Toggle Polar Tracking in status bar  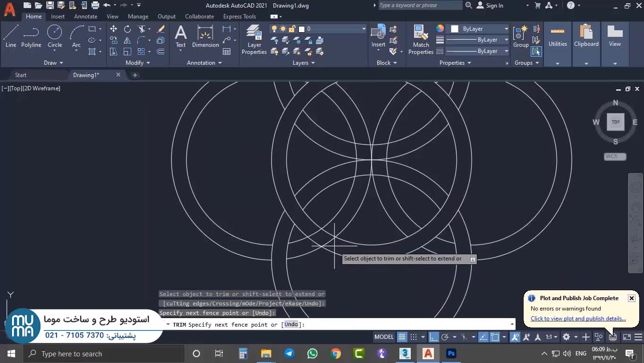tap(445, 337)
